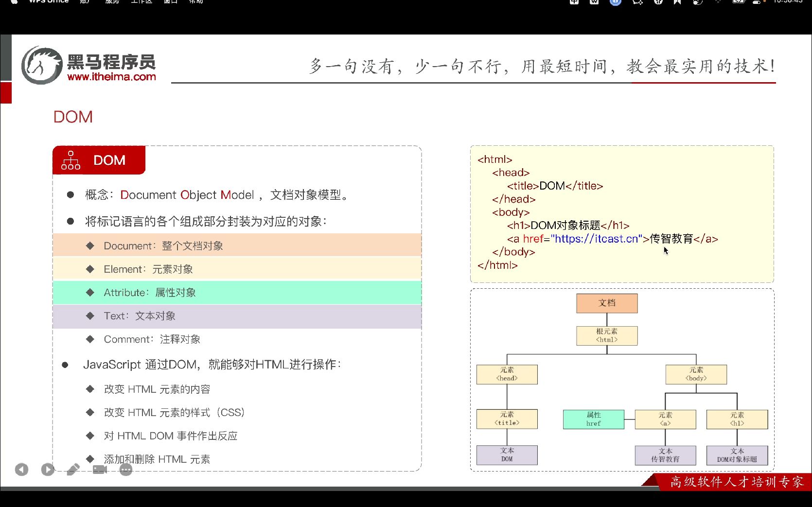Select the Document 整个文档对象 row

(x=237, y=245)
